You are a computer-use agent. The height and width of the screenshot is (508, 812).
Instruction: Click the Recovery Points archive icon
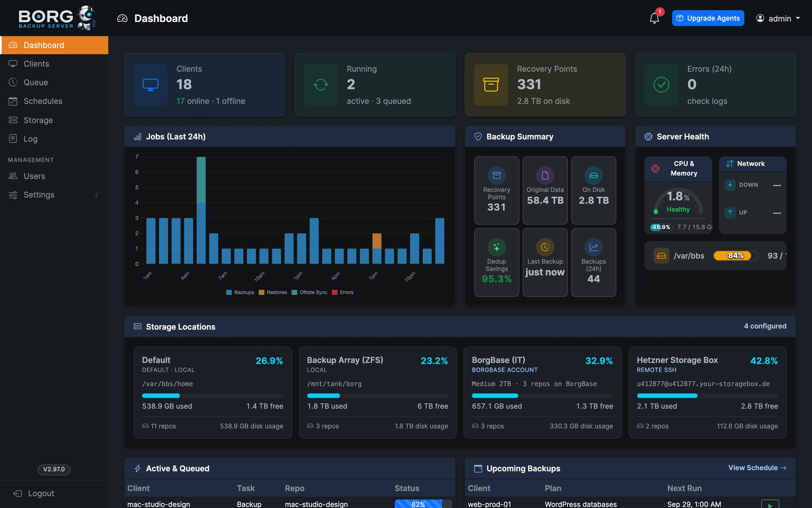click(491, 85)
